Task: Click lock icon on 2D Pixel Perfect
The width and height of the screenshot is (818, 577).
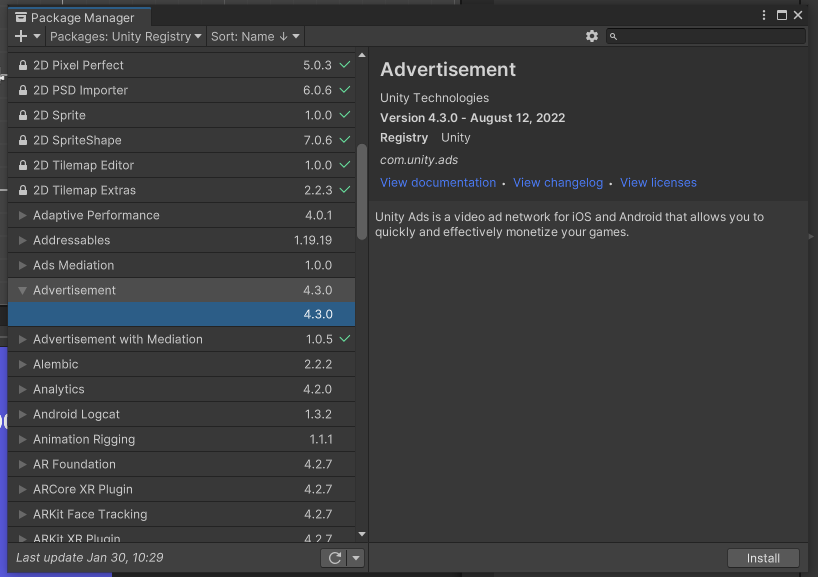Action: [x=22, y=65]
